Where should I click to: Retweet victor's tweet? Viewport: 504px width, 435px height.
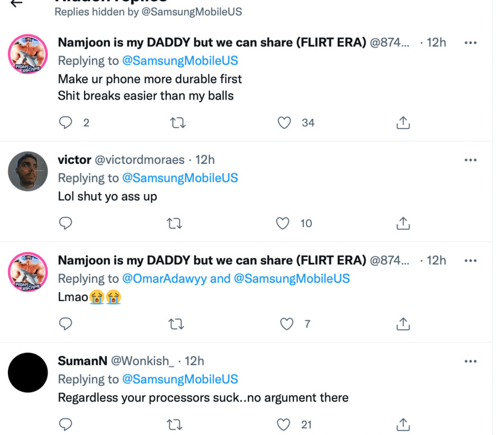click(176, 223)
